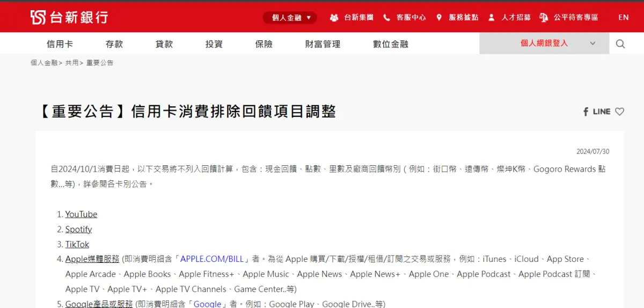Click the 公平待客專區 scales icon
This screenshot has height=308, width=644.
click(544, 18)
